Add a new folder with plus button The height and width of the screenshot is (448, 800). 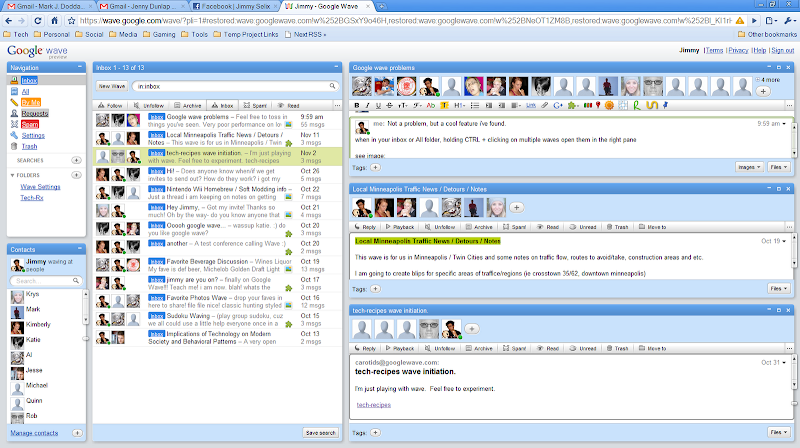point(76,175)
